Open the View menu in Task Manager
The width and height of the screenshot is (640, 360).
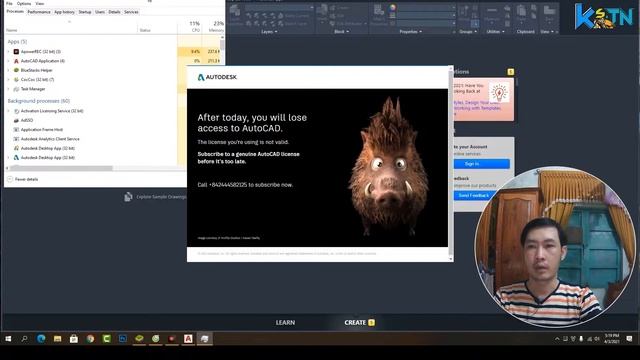(x=40, y=3)
